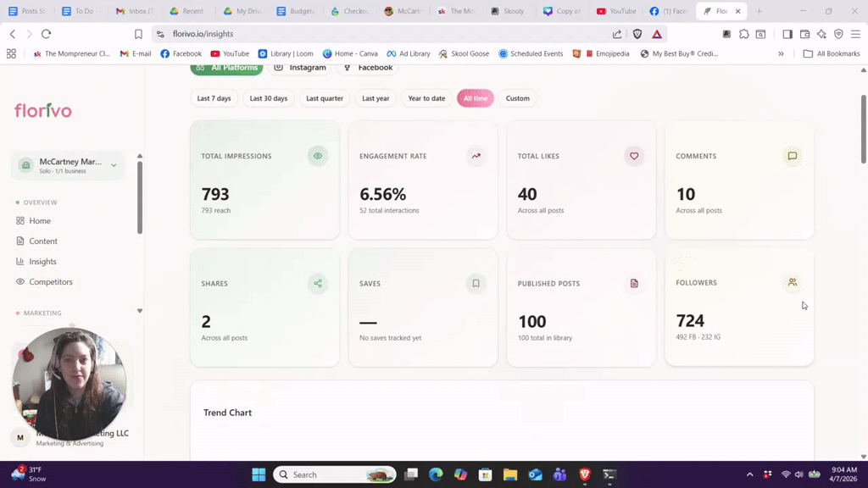Open the Ad Library bookmark
868x488 pixels.
pos(409,53)
